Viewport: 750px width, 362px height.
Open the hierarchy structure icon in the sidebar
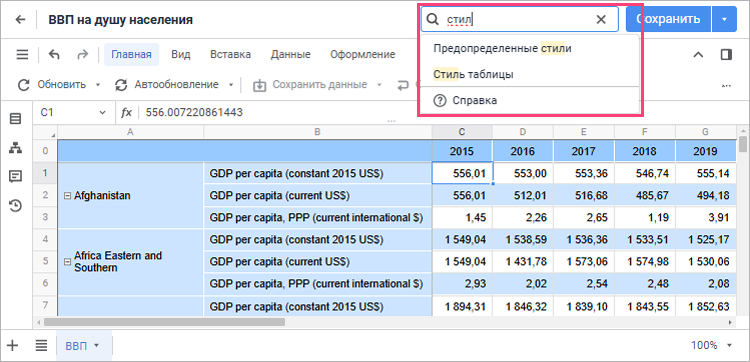[x=16, y=148]
